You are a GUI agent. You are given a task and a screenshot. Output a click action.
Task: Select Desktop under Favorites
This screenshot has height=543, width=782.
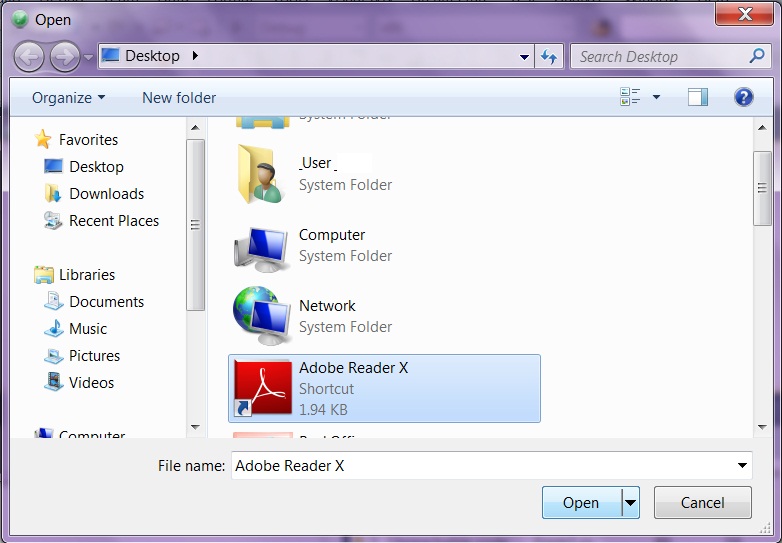click(x=96, y=167)
